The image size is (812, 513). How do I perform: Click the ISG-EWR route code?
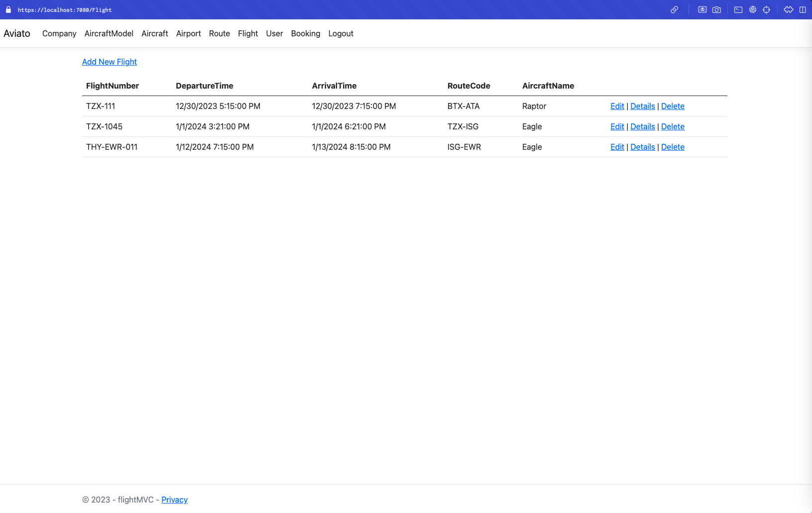click(464, 147)
